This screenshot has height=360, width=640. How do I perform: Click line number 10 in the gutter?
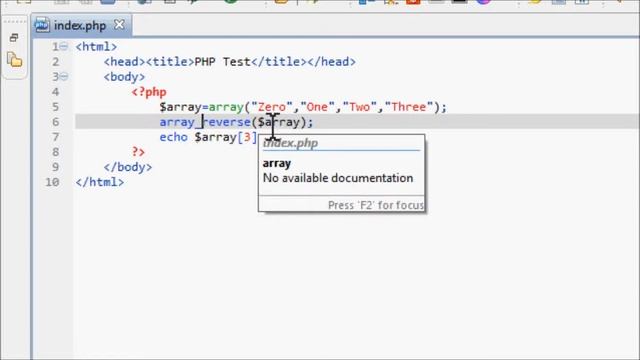tap(52, 182)
